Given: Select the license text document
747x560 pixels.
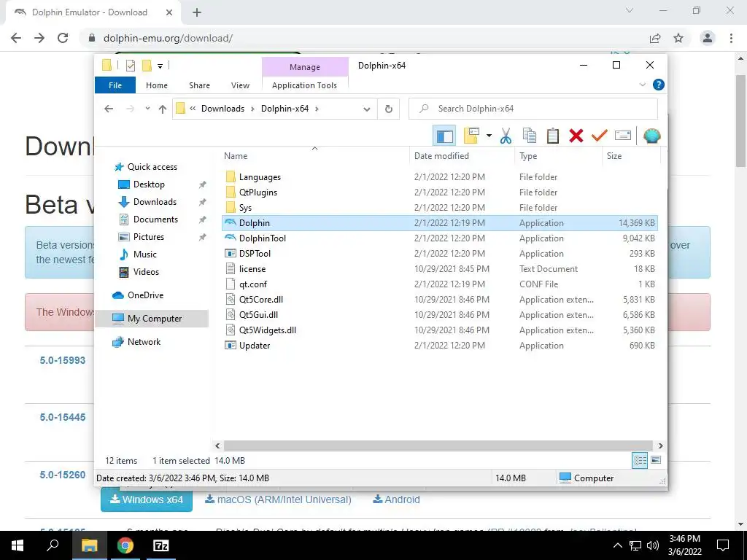Looking at the screenshot, I should pos(440,268).
